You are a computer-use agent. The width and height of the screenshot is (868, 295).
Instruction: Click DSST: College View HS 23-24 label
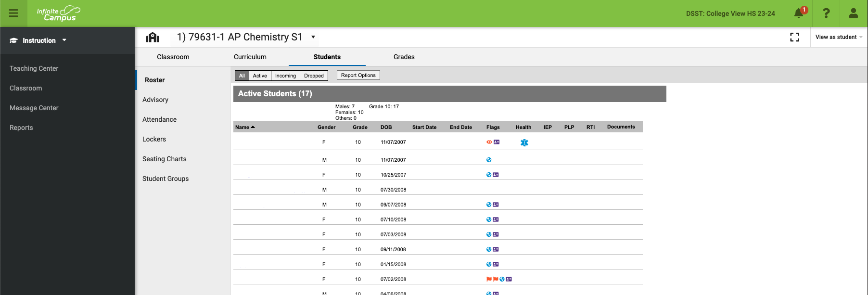click(730, 13)
